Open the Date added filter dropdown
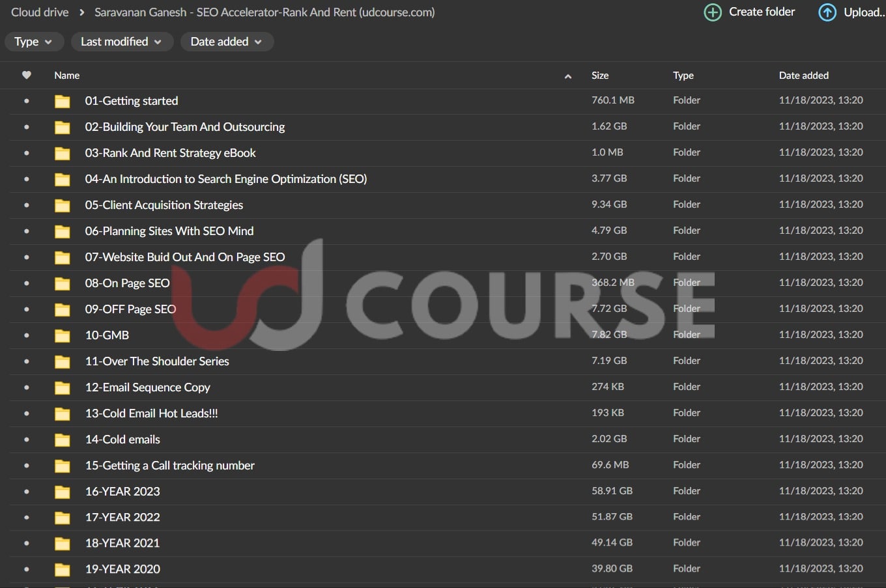 click(x=226, y=42)
